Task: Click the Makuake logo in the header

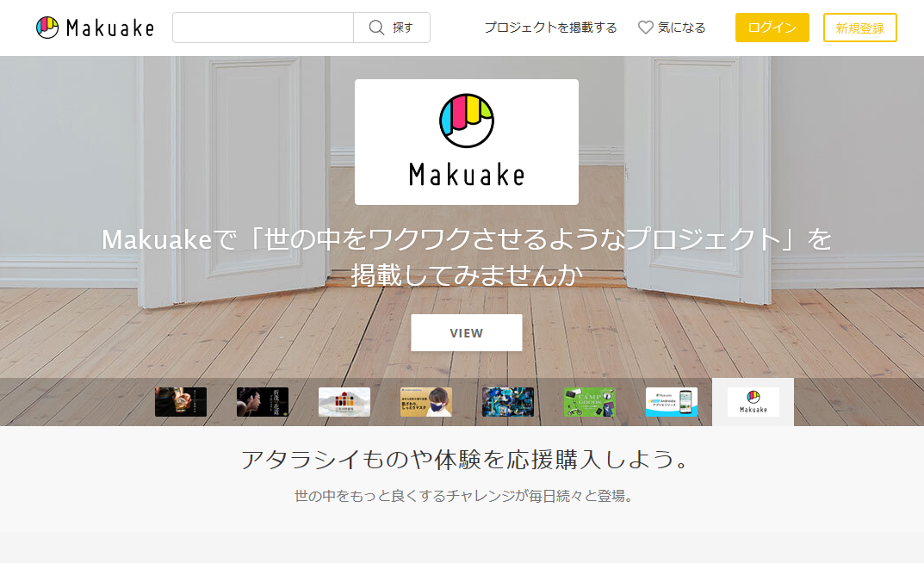Action: pos(95,28)
